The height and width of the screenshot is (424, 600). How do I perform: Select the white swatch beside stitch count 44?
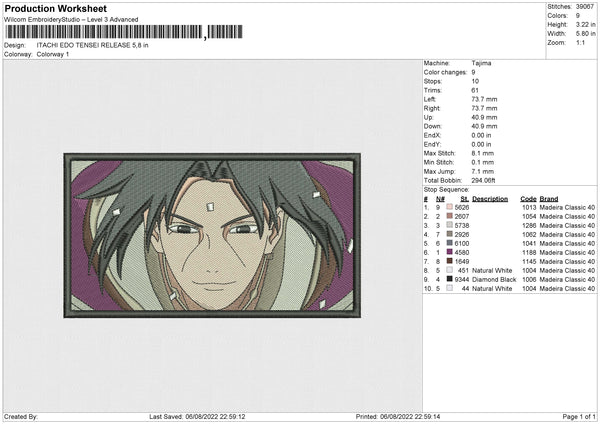tap(450, 288)
